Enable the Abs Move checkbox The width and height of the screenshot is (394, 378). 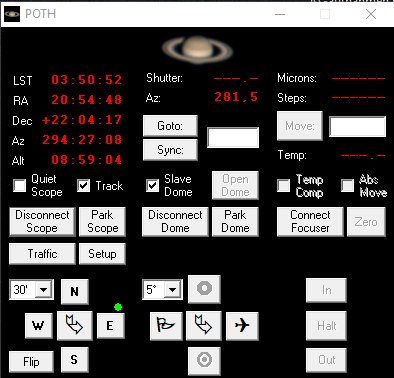(347, 185)
